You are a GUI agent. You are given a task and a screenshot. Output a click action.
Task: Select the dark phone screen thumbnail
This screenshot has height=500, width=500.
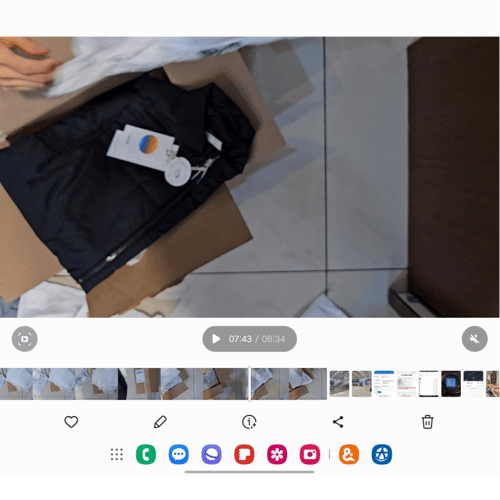[x=451, y=384]
